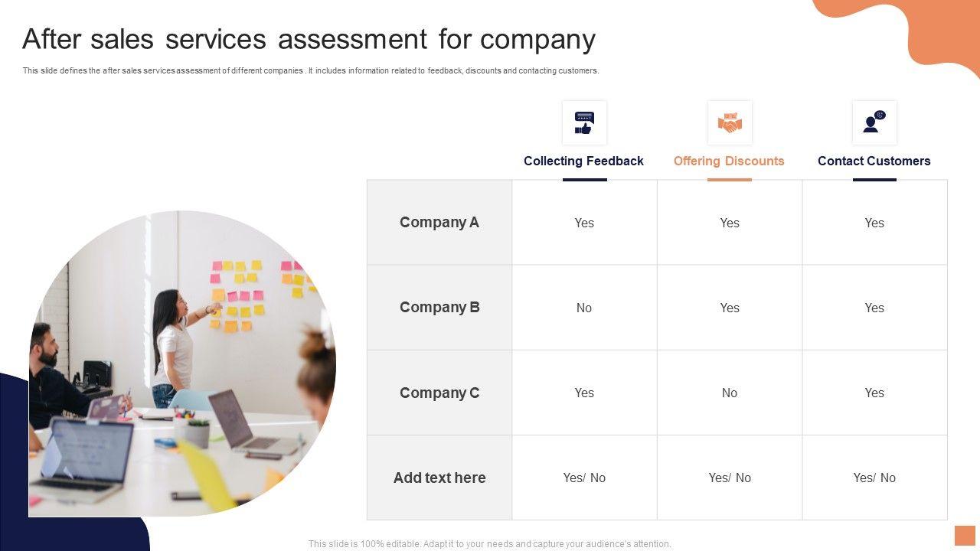
Task: Click Company A's 'Yes' under Contact Customers
Action: click(x=874, y=223)
